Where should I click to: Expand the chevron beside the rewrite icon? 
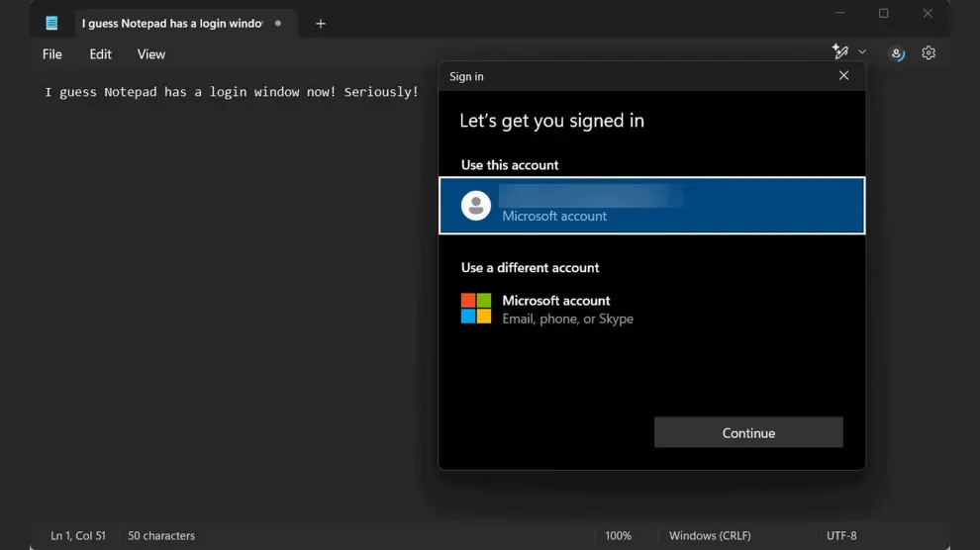tap(862, 52)
